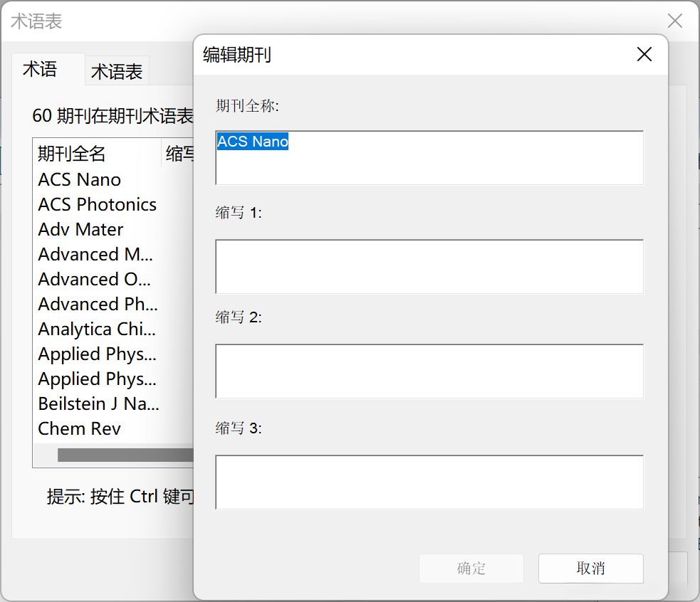Click the 缩写 2 input box
The width and height of the screenshot is (700, 602).
[x=429, y=371]
